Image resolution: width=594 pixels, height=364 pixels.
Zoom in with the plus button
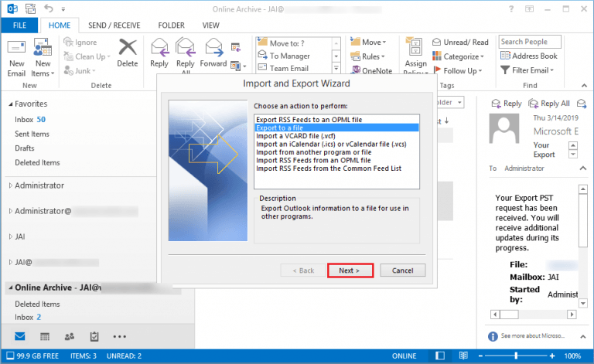tap(552, 355)
